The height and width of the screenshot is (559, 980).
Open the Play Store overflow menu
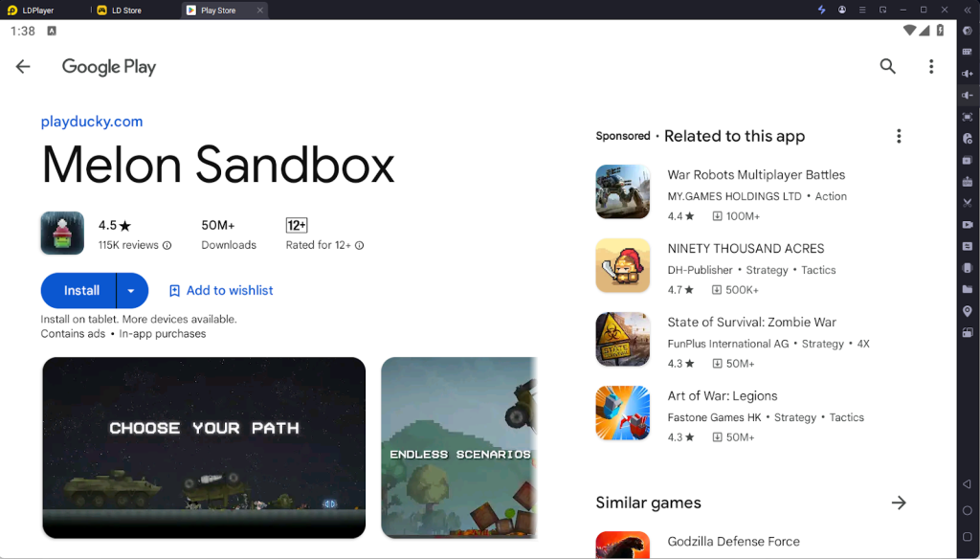(931, 66)
